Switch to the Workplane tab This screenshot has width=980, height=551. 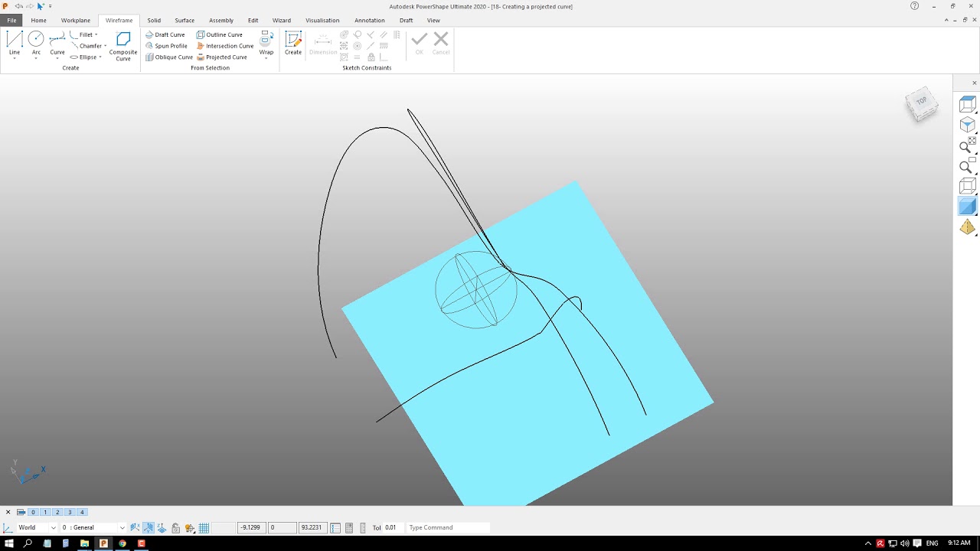click(76, 21)
